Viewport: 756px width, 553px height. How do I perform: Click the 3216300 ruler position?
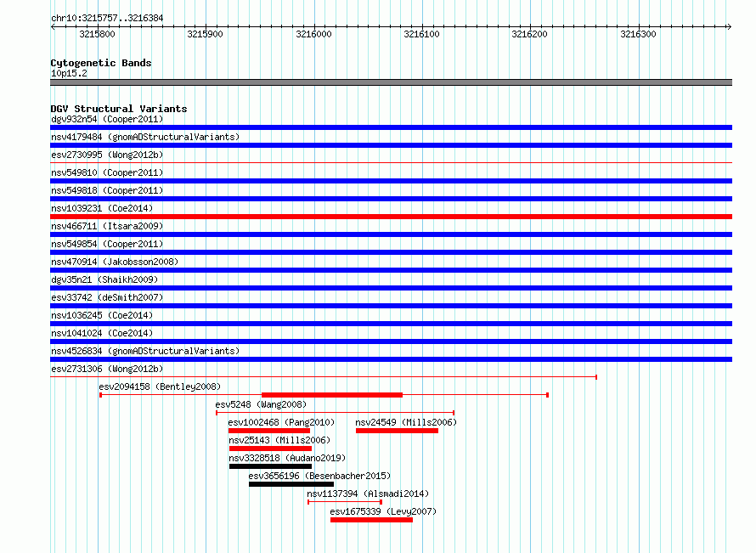(639, 34)
